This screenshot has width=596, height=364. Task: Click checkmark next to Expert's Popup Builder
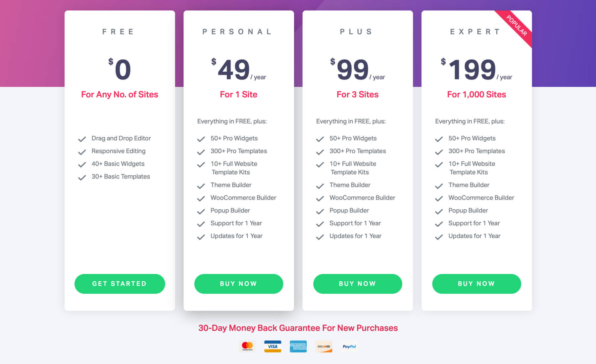click(439, 211)
